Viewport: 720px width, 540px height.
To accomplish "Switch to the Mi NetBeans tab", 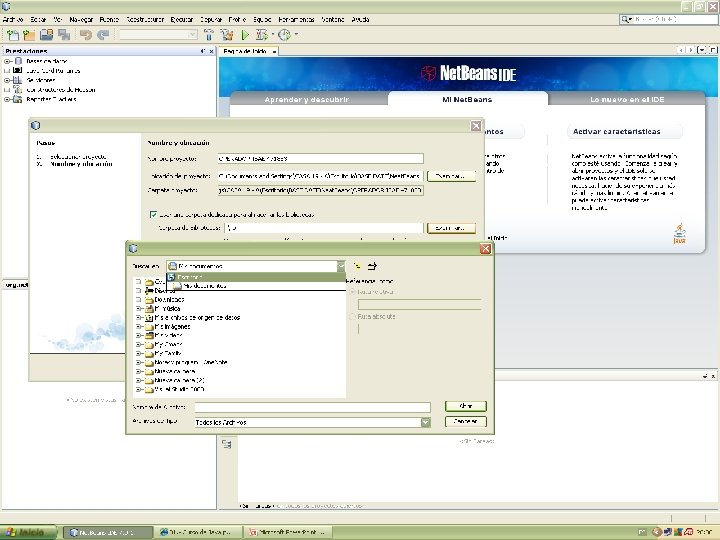I will [x=467, y=99].
